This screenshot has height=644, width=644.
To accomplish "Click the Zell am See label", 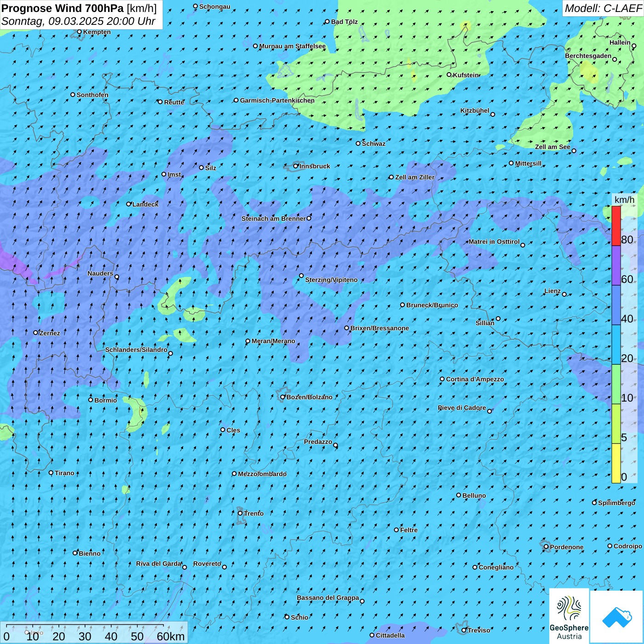I will pos(552,147).
